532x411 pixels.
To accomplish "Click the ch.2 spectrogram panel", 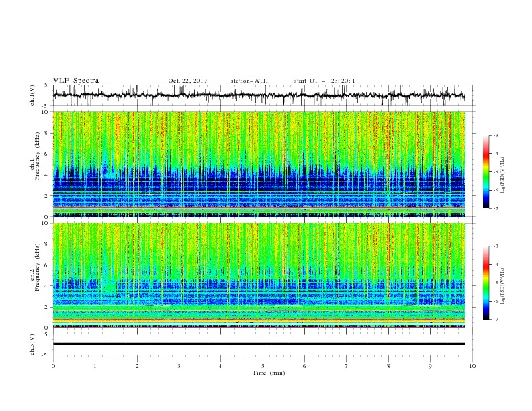I will point(259,275).
